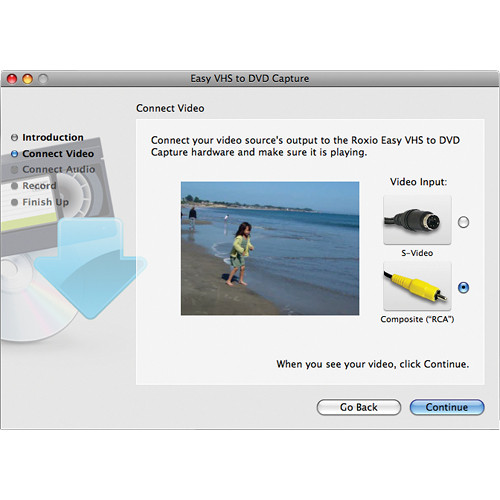Select the Record step in sidebar
Viewport: 500px width, 500px height.
(33, 186)
